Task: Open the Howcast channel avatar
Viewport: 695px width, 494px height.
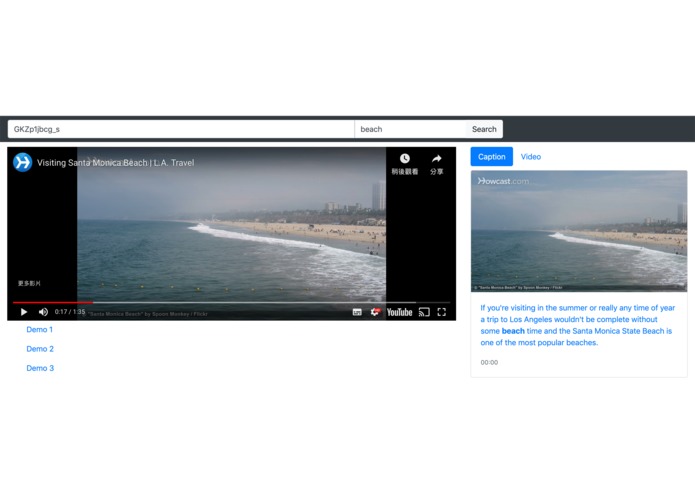Action: point(23,162)
